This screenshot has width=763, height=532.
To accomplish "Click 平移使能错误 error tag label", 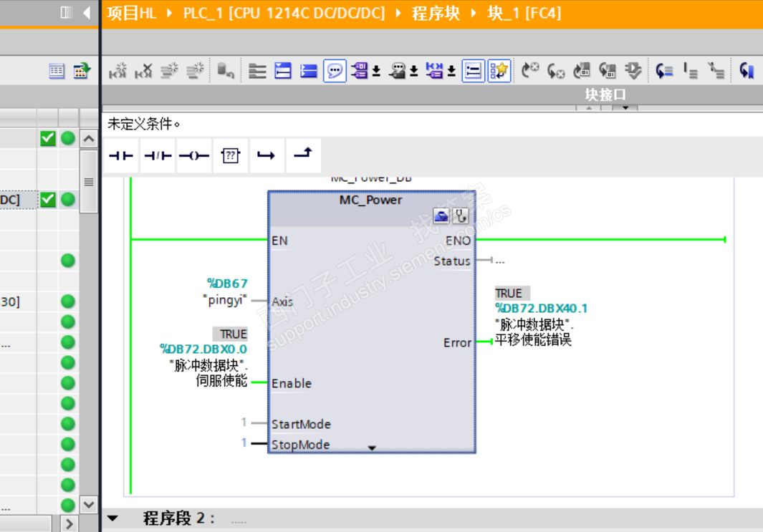I will [533, 339].
